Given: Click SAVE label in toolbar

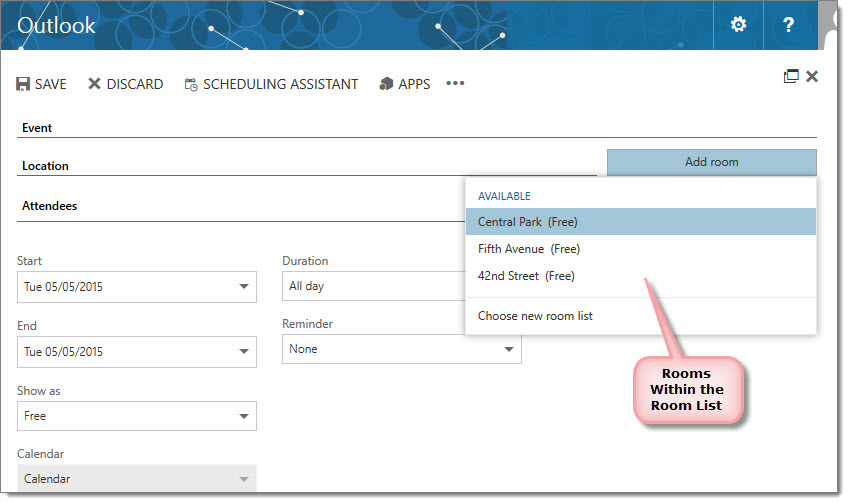Looking at the screenshot, I should 51,84.
